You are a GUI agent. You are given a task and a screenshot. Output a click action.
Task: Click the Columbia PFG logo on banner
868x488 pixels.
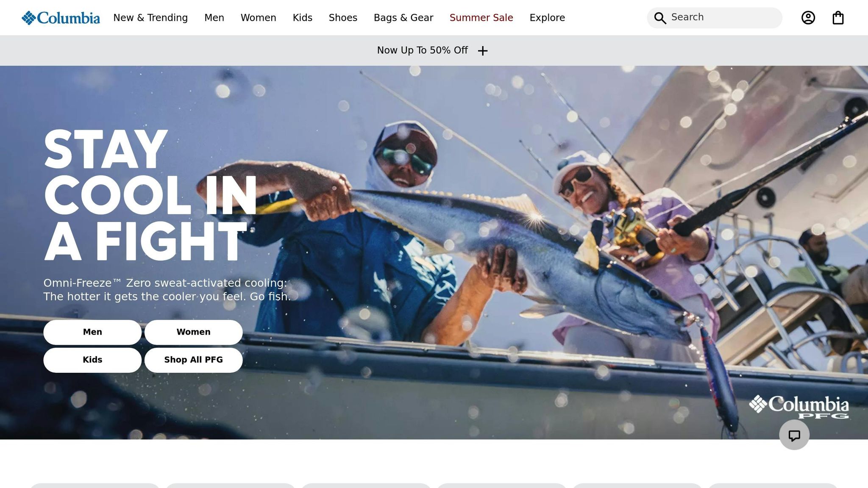[x=799, y=407]
